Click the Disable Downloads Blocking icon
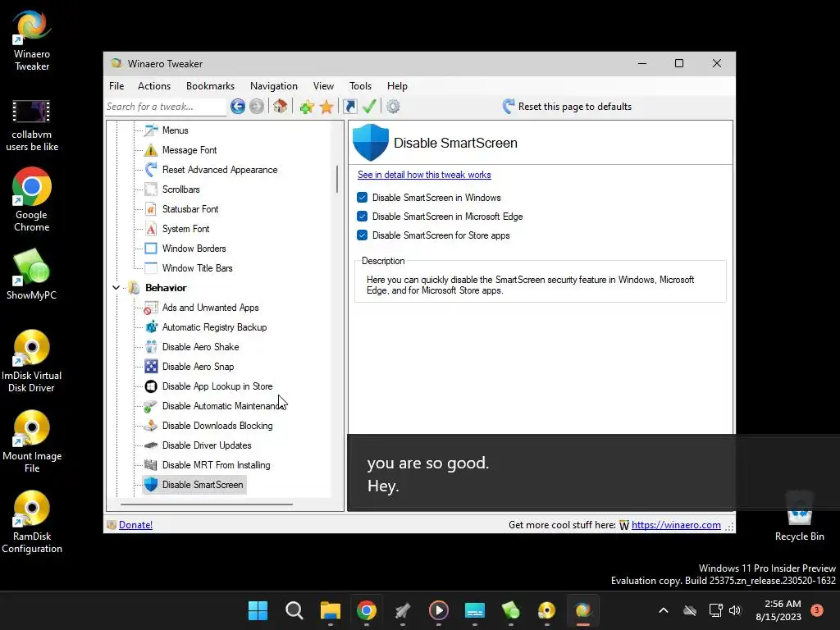The height and width of the screenshot is (630, 840). pyautogui.click(x=151, y=426)
